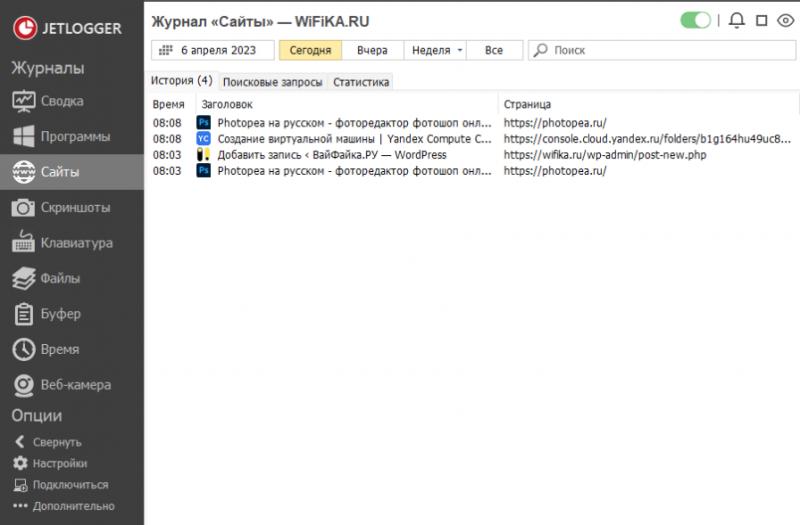The height and width of the screenshot is (525, 800).
Task: Open the Файлы journal
Action: 62,278
